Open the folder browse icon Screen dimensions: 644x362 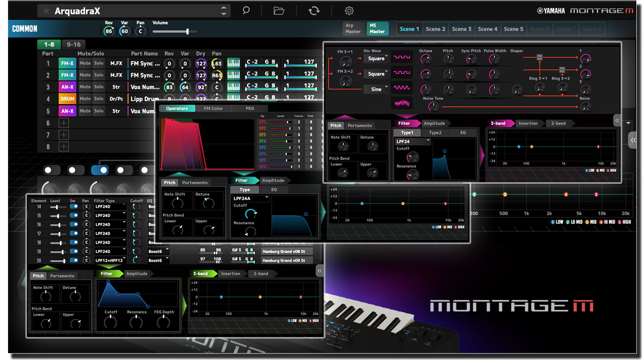pos(279,11)
